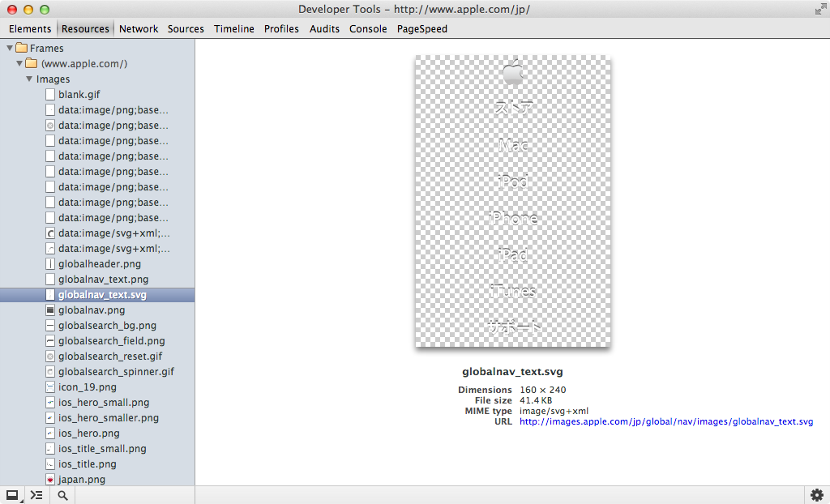
Task: Open the Audits tab
Action: (324, 29)
